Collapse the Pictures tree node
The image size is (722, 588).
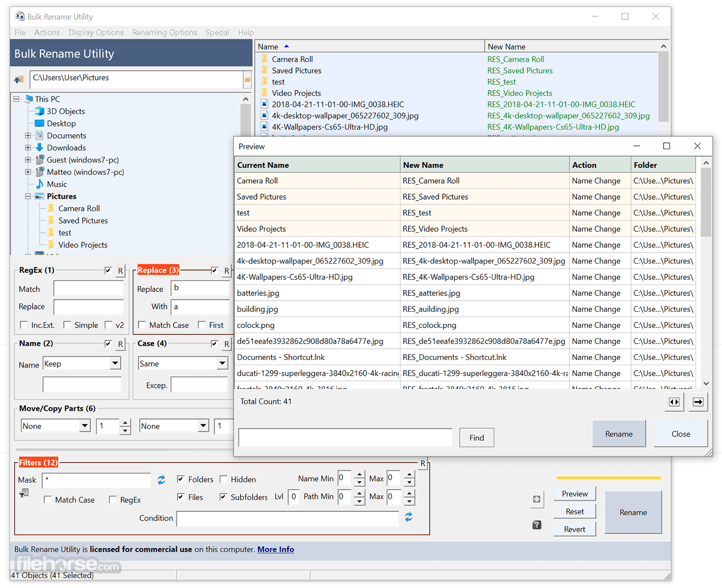click(28, 196)
